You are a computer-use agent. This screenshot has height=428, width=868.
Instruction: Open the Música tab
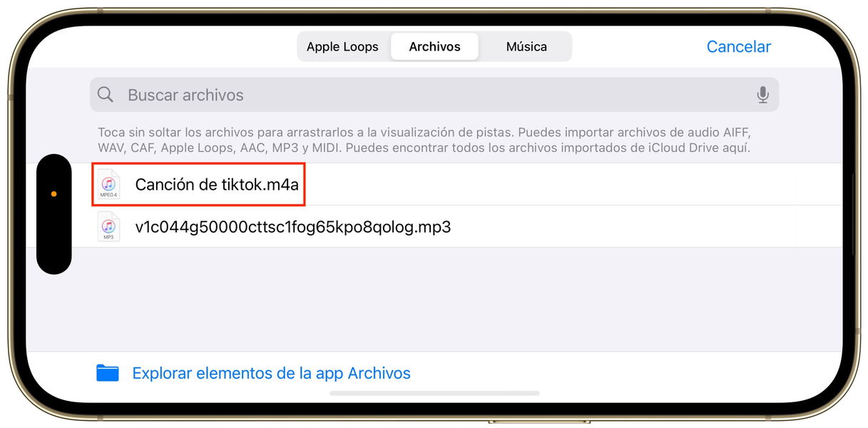(526, 47)
